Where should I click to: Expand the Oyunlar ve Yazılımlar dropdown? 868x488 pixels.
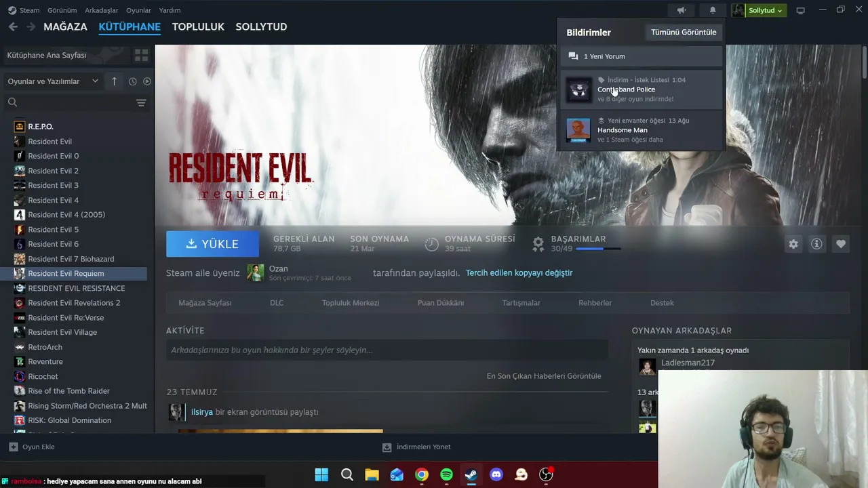click(x=53, y=81)
